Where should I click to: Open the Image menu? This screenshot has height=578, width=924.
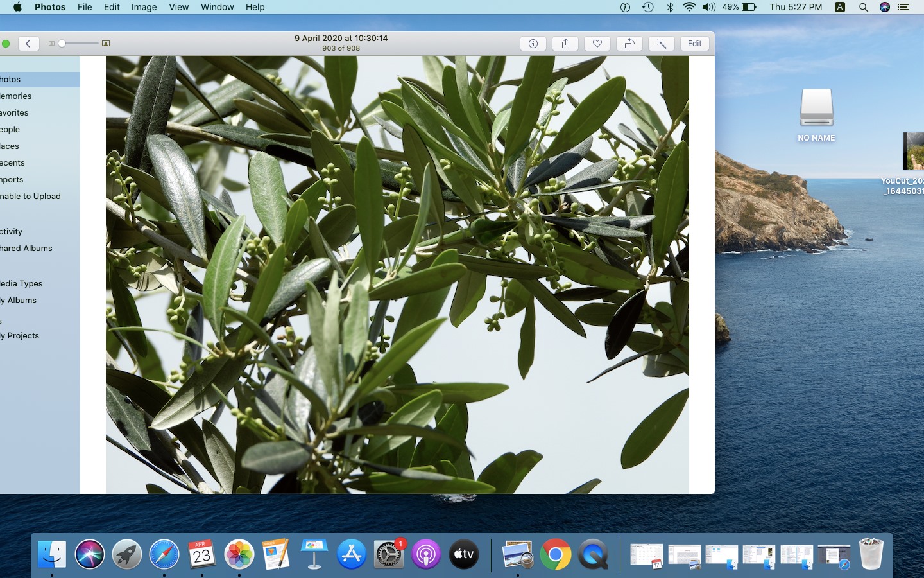click(144, 7)
